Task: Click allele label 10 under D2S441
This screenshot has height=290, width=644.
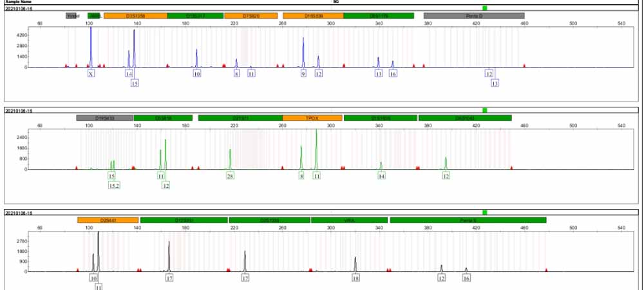Action: pyautogui.click(x=93, y=278)
